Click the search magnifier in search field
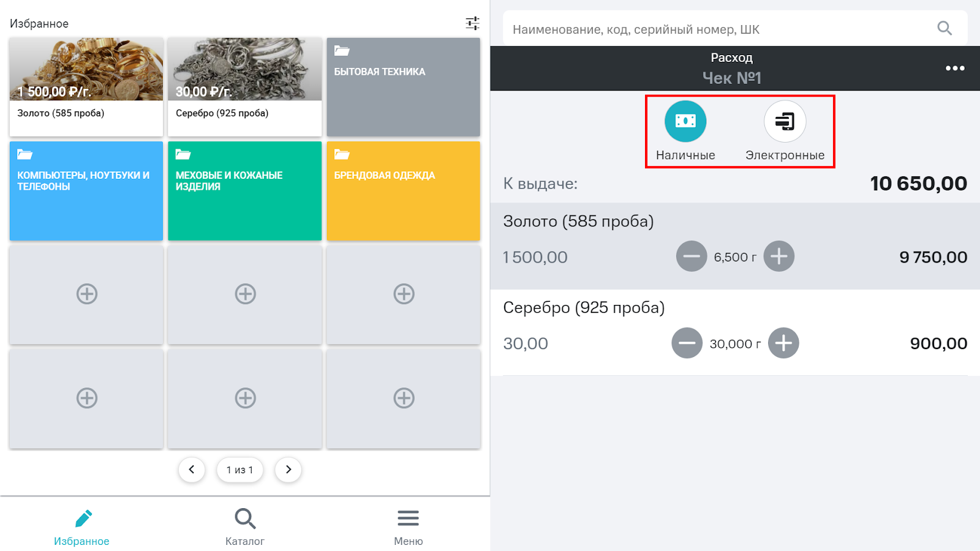The height and width of the screenshot is (551, 980). tap(944, 28)
